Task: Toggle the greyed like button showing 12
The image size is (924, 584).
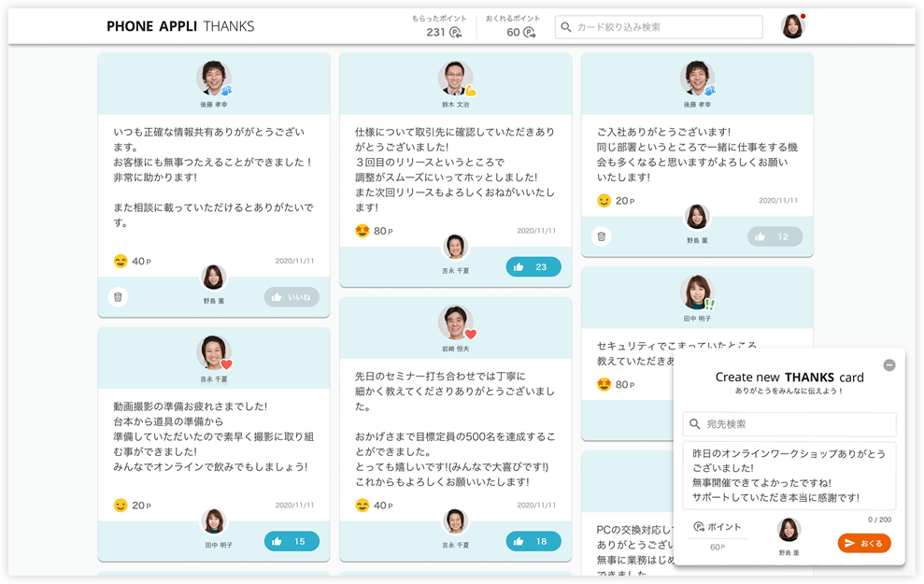Action: (x=775, y=236)
